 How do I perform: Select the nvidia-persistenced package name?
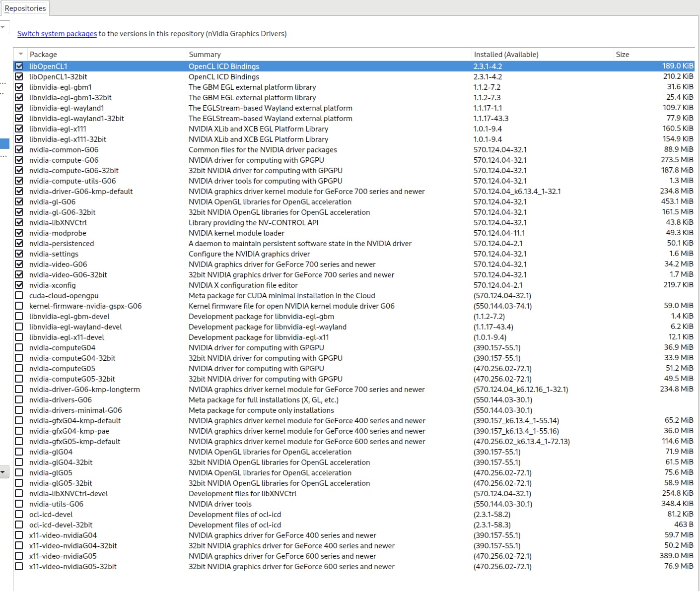coord(61,243)
